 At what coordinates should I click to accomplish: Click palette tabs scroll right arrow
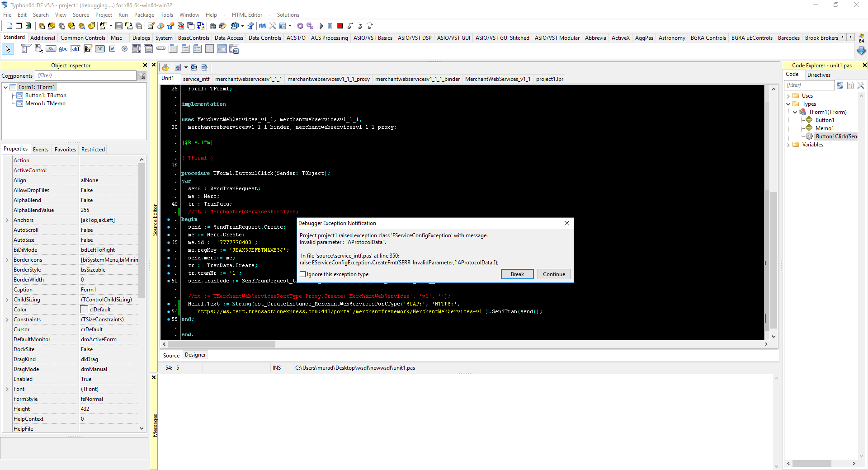[x=851, y=37]
